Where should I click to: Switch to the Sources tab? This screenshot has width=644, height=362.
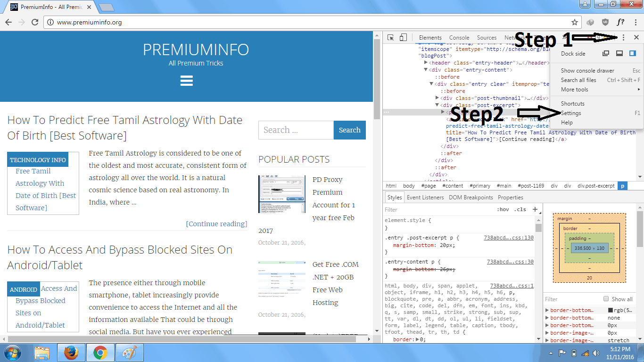click(487, 38)
